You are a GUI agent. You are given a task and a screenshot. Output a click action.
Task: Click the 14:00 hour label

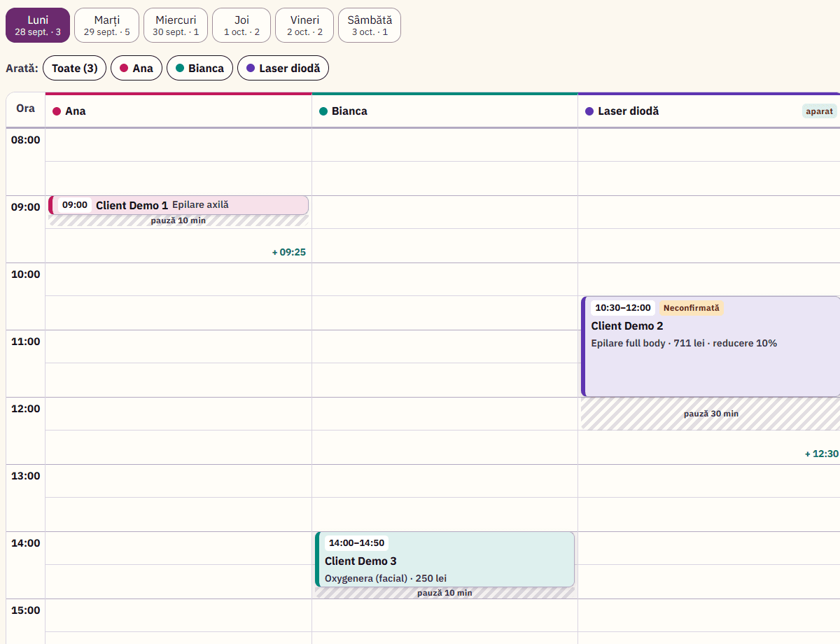pyautogui.click(x=26, y=542)
